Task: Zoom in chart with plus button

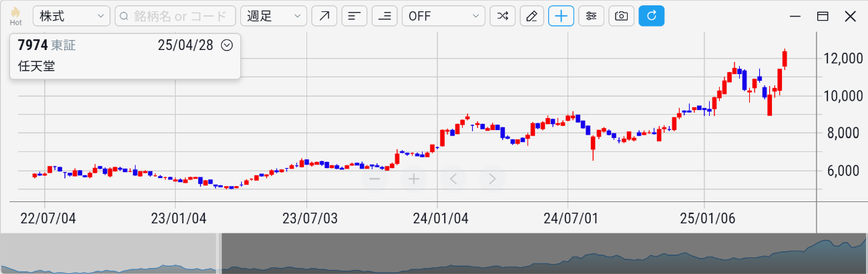Action: tap(414, 179)
